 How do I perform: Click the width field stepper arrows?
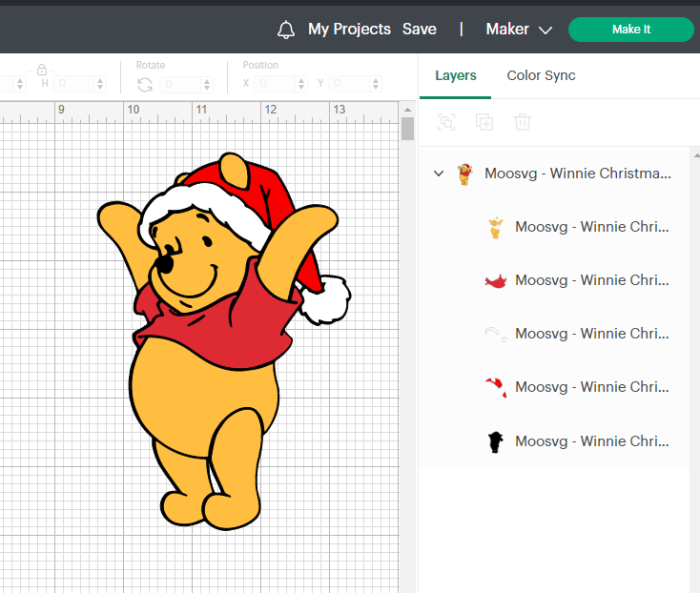(20, 84)
